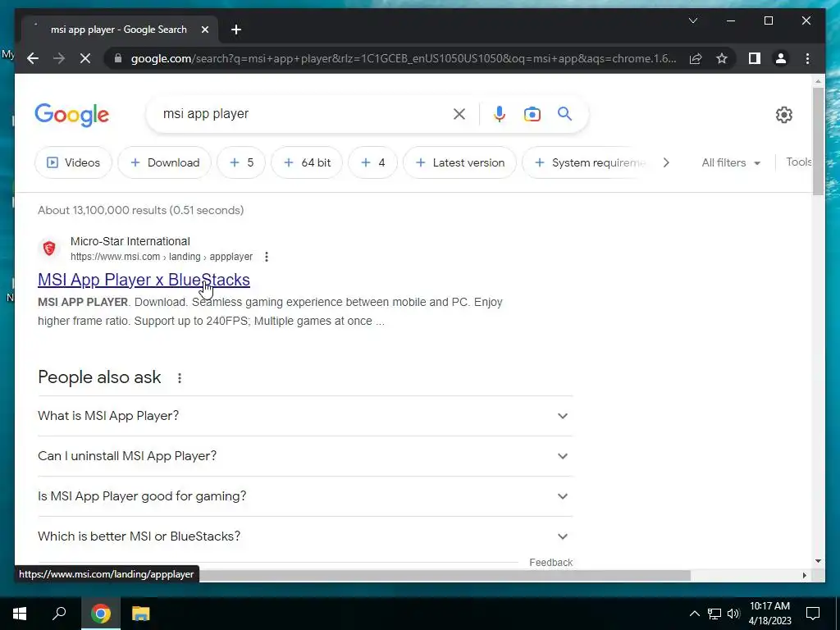Open the 'MSI App Player x BlueStacks' result
This screenshot has width=840, height=630.
pyautogui.click(x=144, y=280)
